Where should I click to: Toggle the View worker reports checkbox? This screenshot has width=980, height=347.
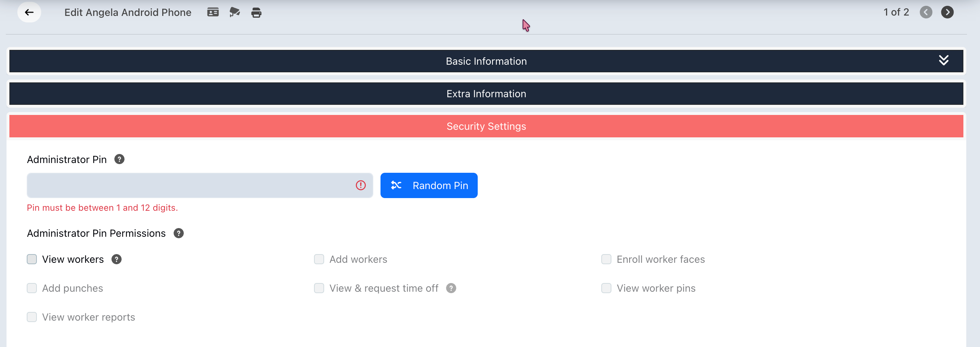click(32, 317)
